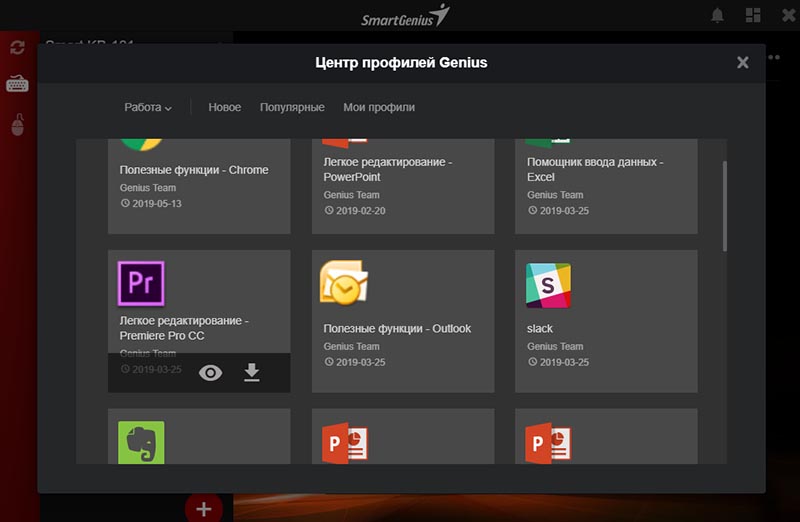The image size is (800, 522).
Task: Click Genius Team author on slack card
Action: point(555,346)
